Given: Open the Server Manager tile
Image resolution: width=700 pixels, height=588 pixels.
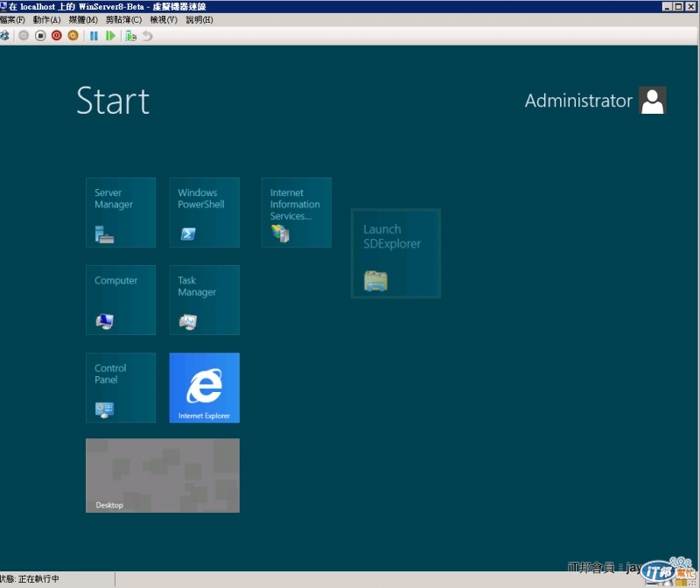Looking at the screenshot, I should pyautogui.click(x=121, y=213).
